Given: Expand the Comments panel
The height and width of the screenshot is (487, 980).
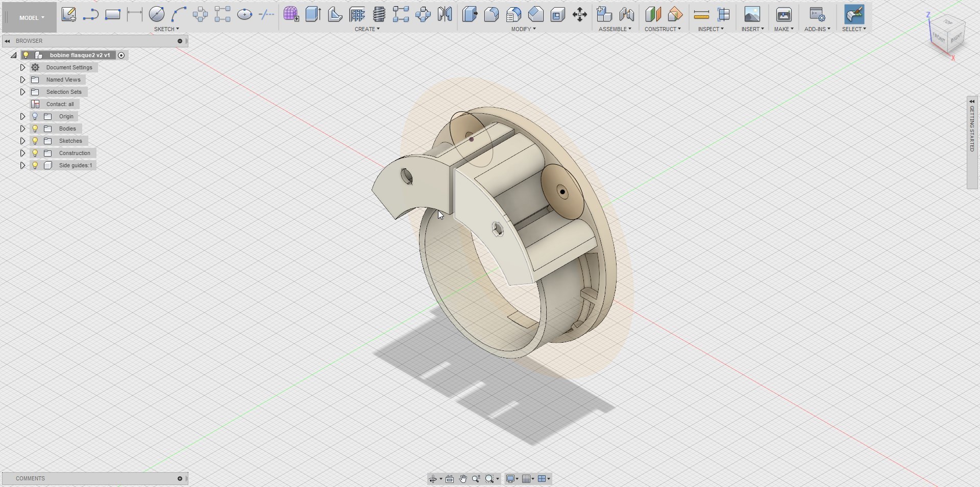Looking at the screenshot, I should tap(180, 478).
